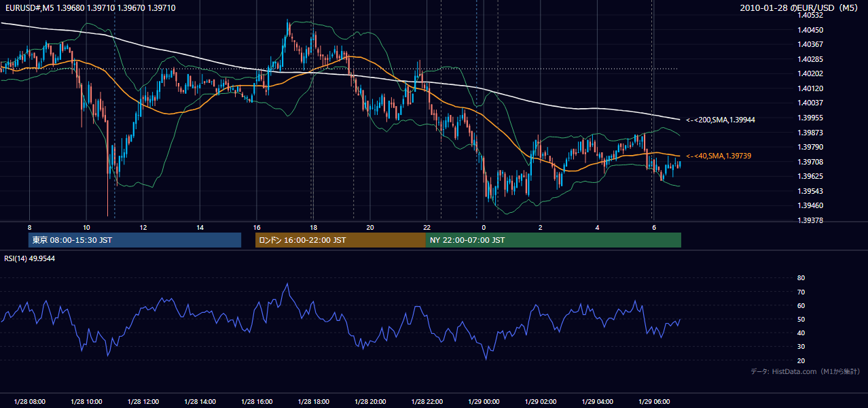Select the ロンドン 16:00-22:00 JST session bar
868x408 pixels.
click(340, 240)
